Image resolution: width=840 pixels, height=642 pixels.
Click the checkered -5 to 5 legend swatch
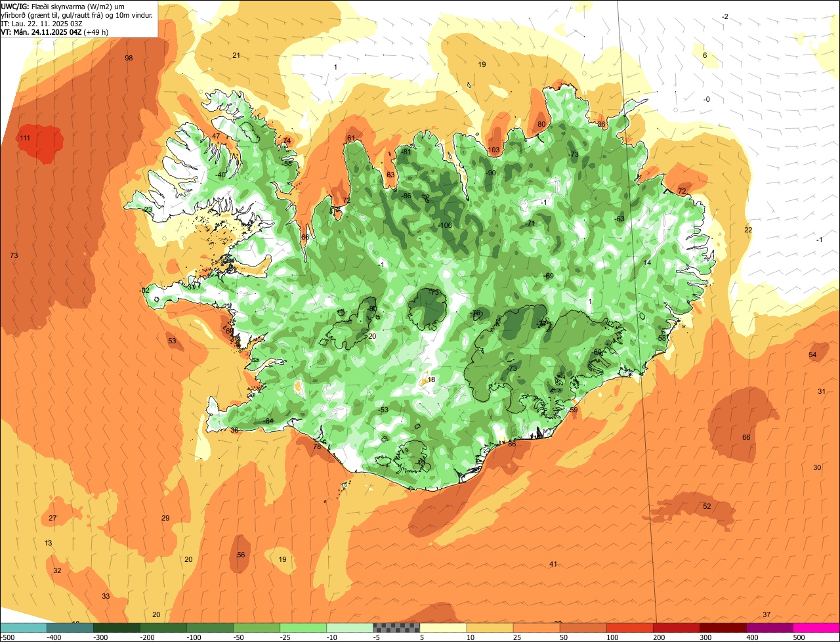(x=396, y=628)
